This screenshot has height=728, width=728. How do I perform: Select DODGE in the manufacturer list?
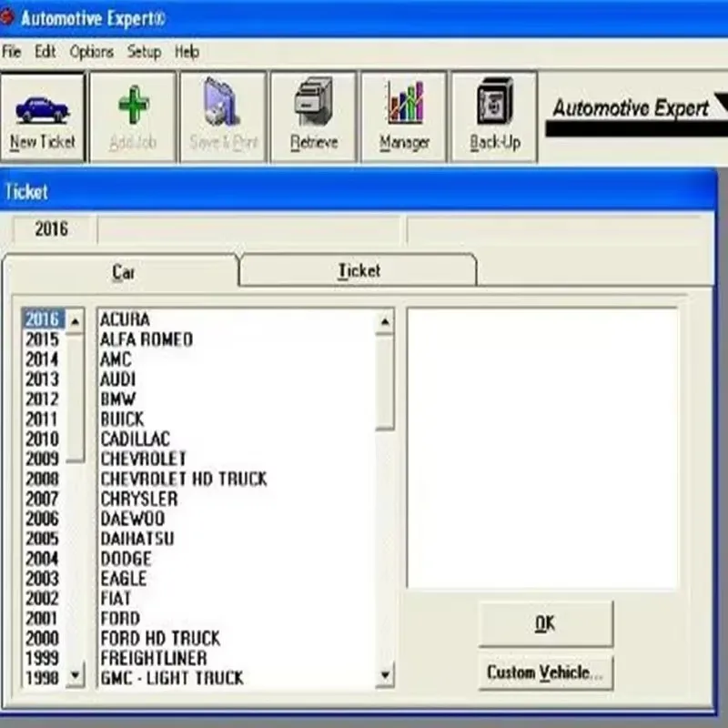tap(123, 558)
